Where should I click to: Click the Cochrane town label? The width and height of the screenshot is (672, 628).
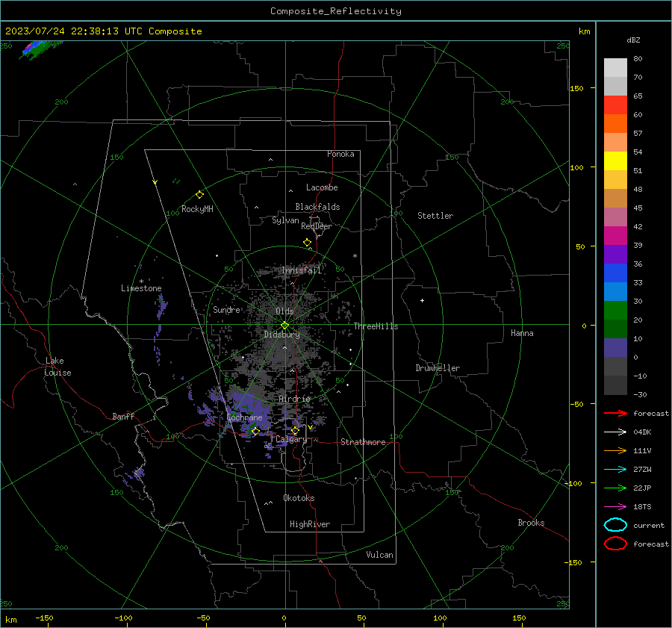[x=244, y=417]
